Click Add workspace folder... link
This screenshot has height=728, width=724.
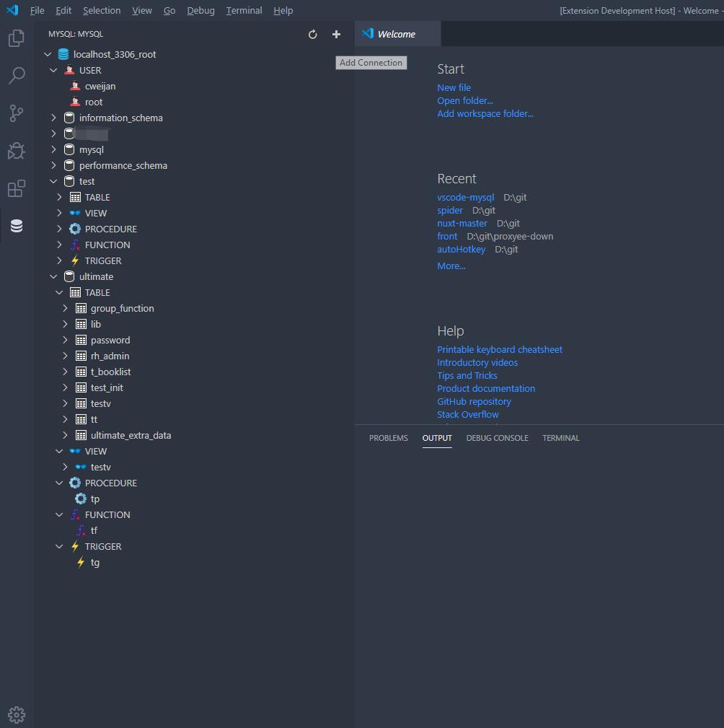coord(485,113)
